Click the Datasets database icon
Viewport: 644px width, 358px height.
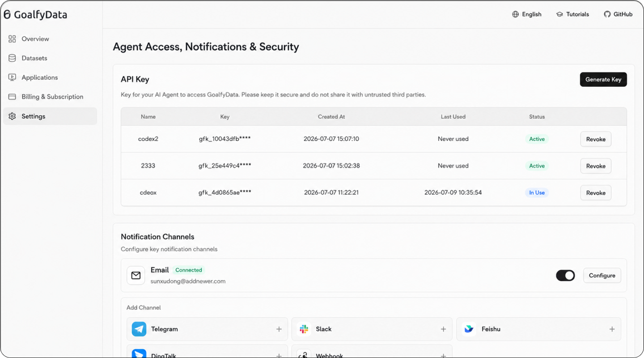point(12,58)
